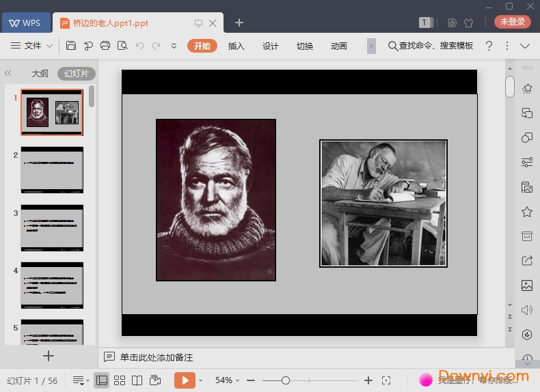Click the zoom slider handle
The height and width of the screenshot is (392, 540).
point(286,380)
